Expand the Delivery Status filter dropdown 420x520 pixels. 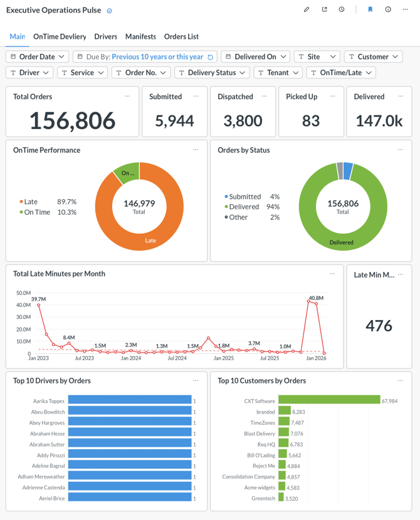pos(211,73)
